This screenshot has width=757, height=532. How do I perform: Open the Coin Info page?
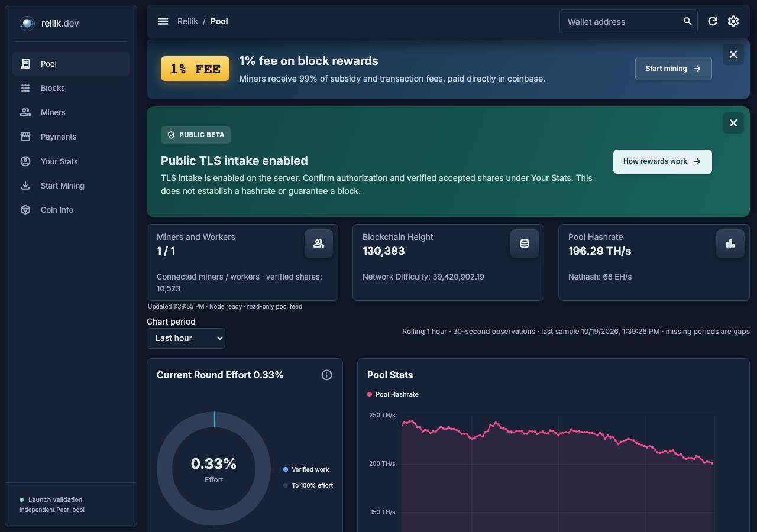[x=71, y=210]
